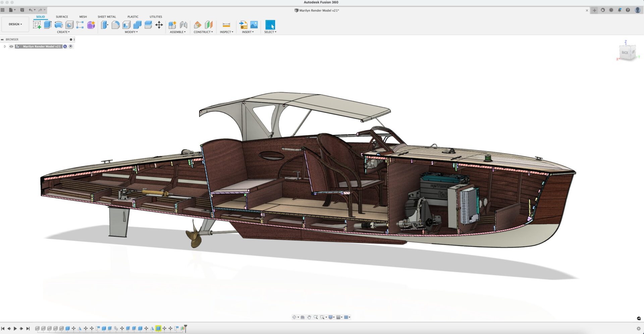Select the Fillet tool in Modify
Viewport: 644px width, 334px height.
pos(115,25)
